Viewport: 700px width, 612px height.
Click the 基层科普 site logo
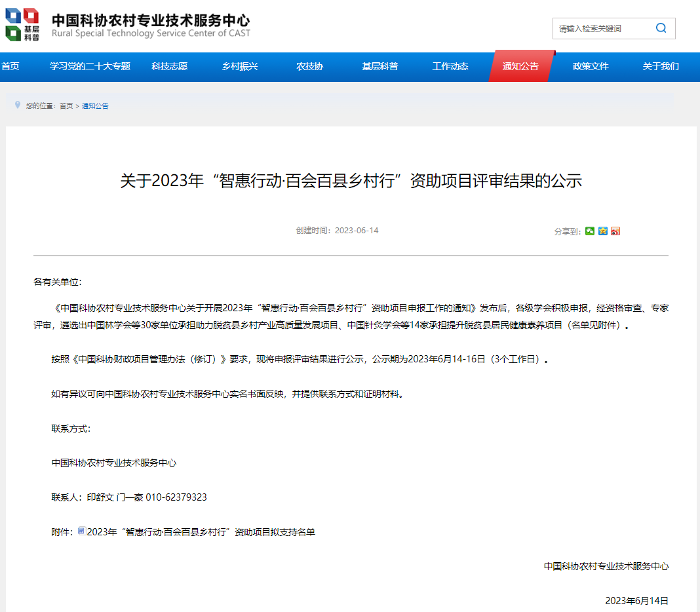click(x=22, y=25)
